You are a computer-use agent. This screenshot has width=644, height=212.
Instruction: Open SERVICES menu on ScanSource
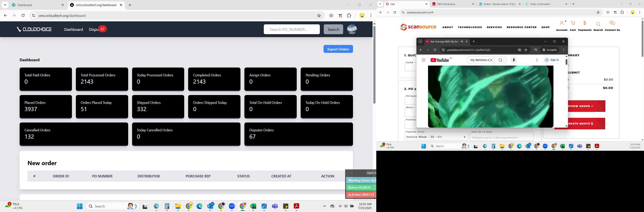(494, 27)
